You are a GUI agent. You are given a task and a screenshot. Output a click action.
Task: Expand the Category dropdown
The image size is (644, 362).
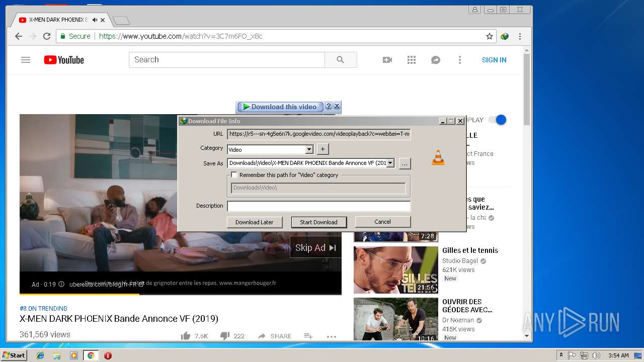point(309,149)
